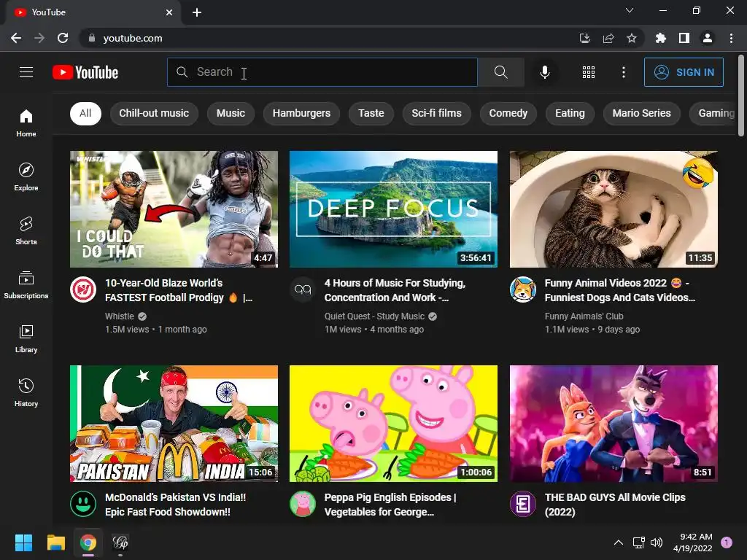Play the Pakistan India McDonald's thumbnail
Viewport: 747px width, 560px height.
(174, 424)
